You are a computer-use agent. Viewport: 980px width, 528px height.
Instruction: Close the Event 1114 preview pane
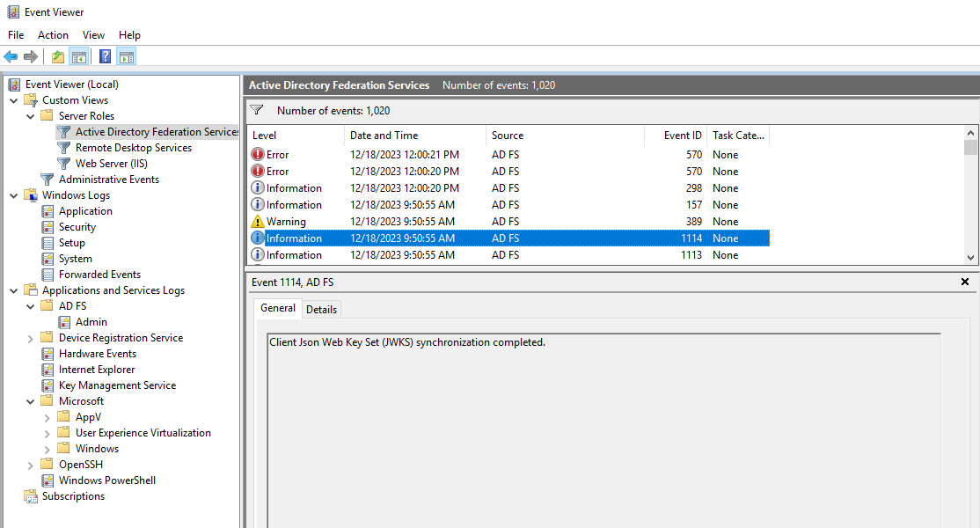(965, 282)
